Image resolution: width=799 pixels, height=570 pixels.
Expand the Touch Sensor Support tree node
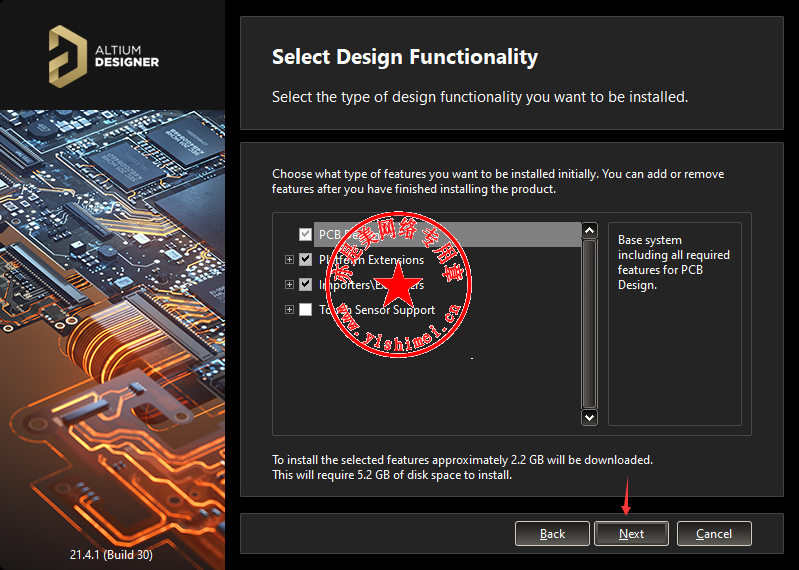(289, 309)
